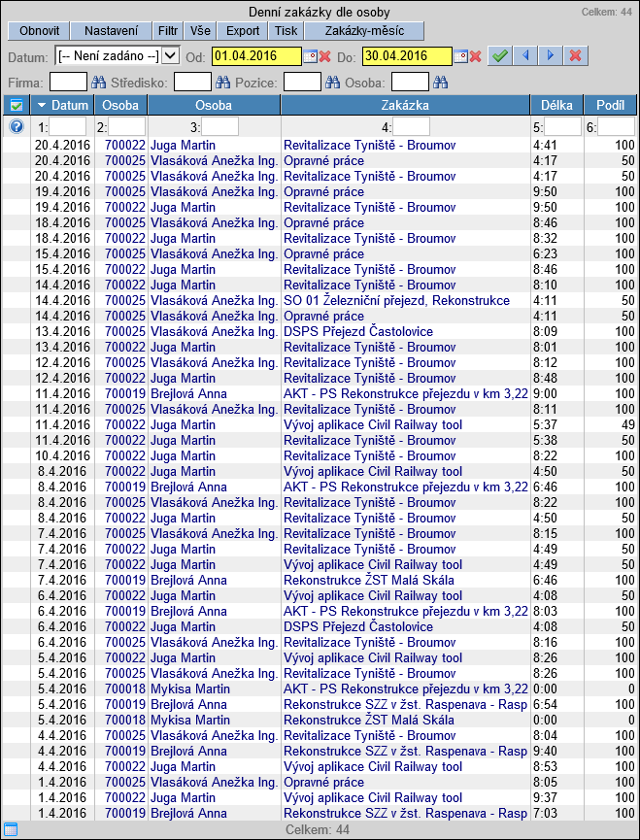
Task: Open the Datum period dropdown
Action: 170,56
